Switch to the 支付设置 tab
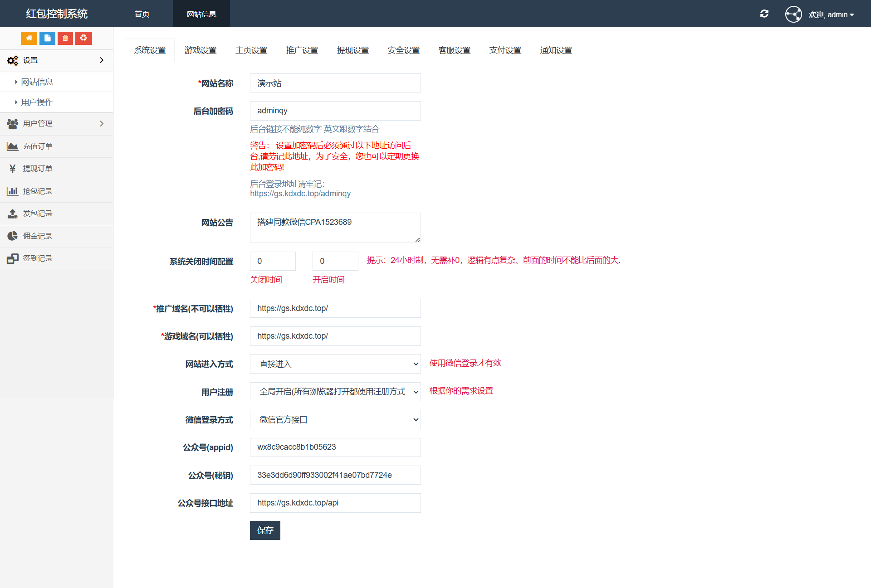The width and height of the screenshot is (871, 588). [x=505, y=50]
